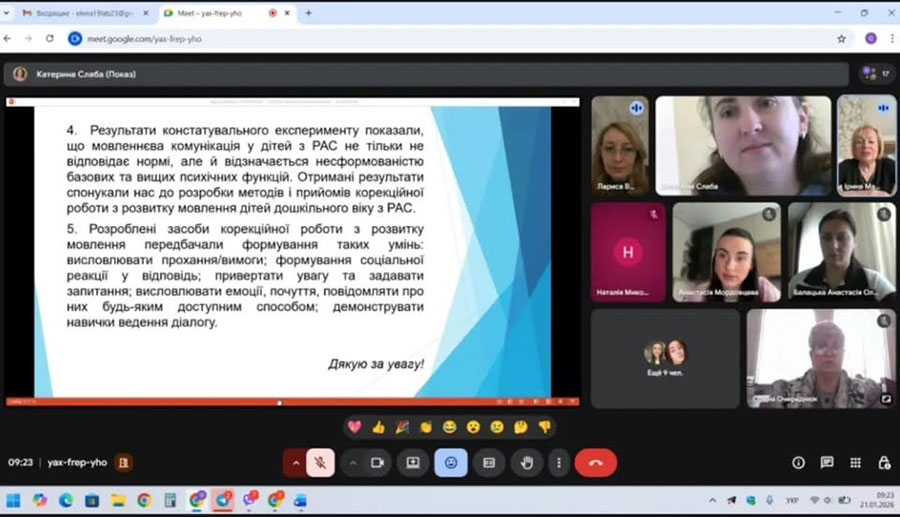
Task: Send the thumbs up reaction
Action: [378, 427]
